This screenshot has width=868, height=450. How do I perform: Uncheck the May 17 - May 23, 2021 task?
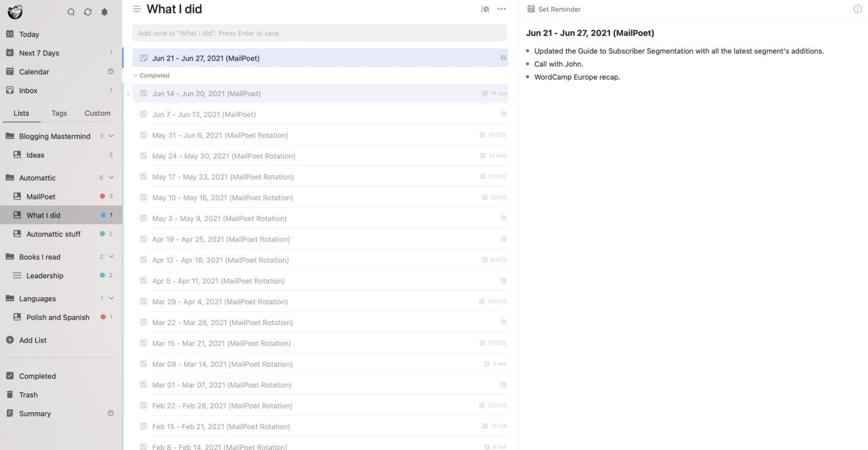tap(144, 176)
